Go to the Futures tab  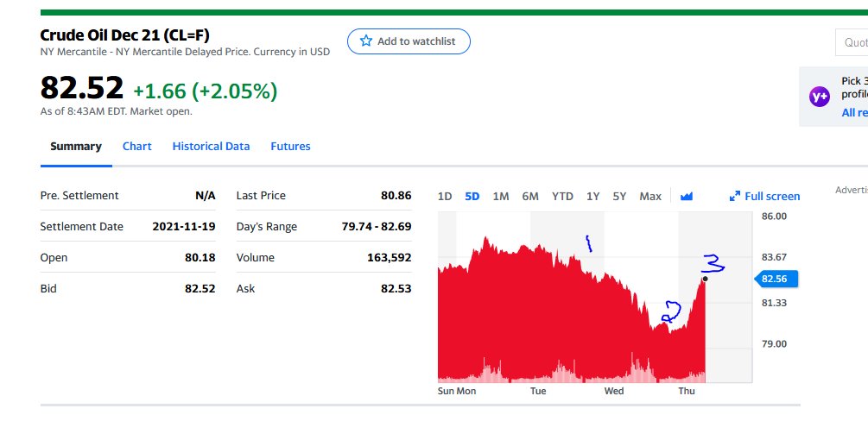coord(290,147)
